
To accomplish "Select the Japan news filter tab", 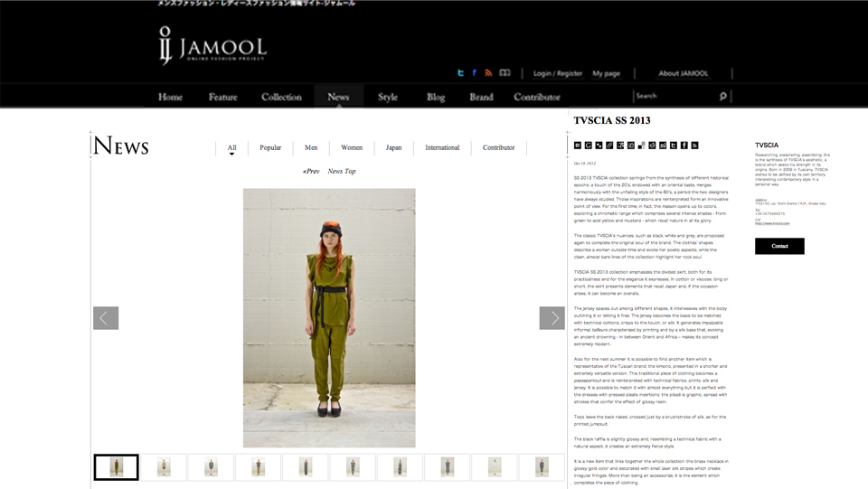I will (x=393, y=147).
